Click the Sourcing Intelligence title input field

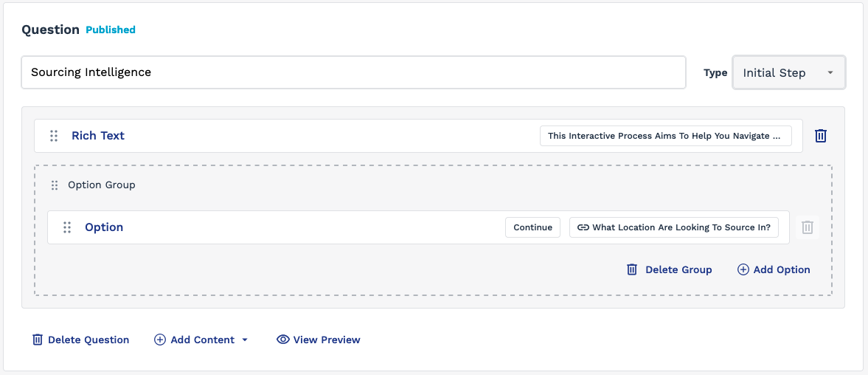[x=353, y=72]
